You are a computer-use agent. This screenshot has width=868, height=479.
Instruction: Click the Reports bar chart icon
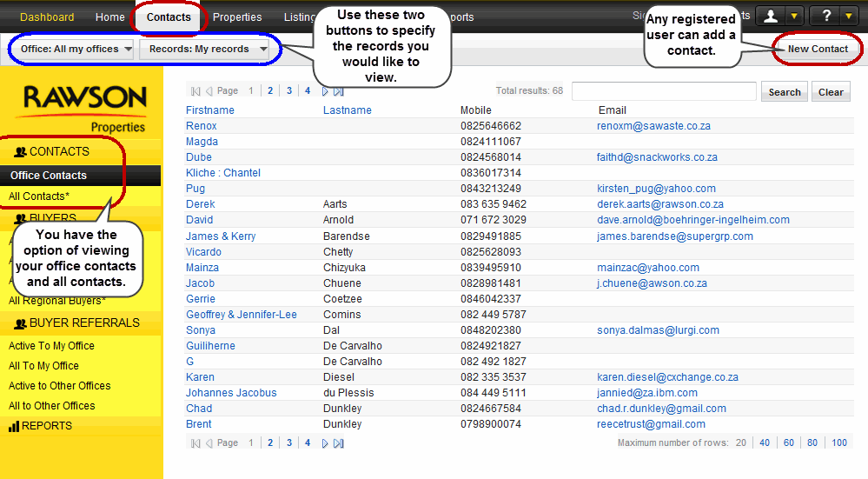14,426
